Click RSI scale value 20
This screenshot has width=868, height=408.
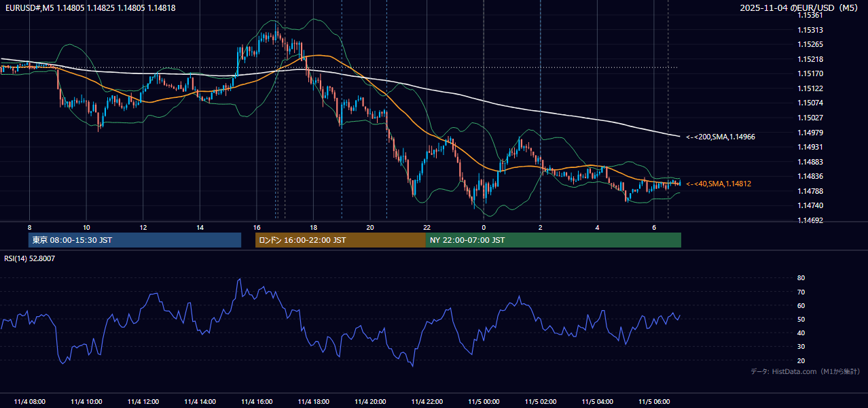[x=801, y=360]
